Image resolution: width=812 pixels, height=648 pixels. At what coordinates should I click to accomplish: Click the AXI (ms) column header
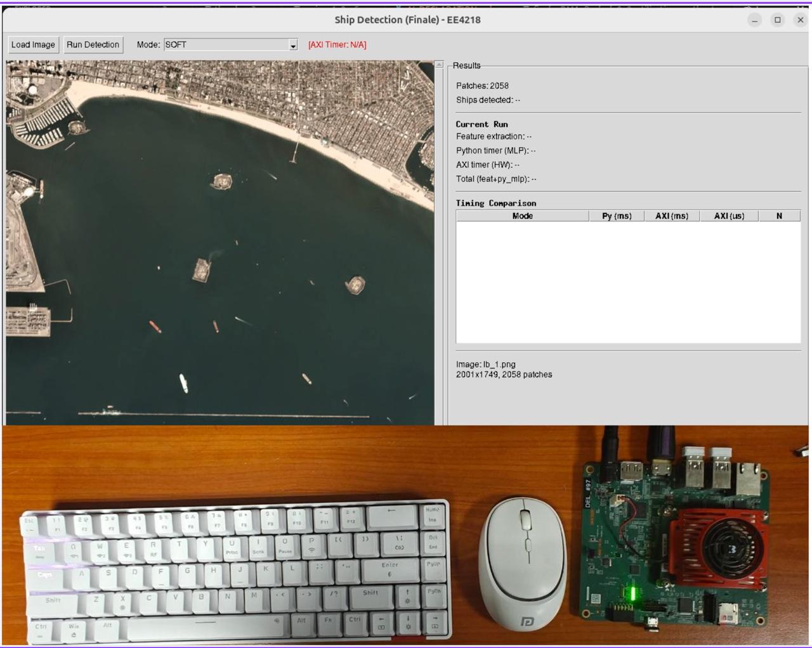tap(672, 216)
